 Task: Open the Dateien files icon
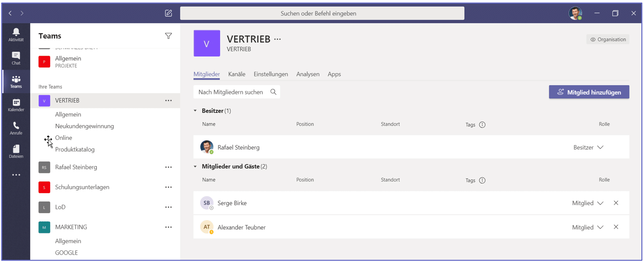tap(16, 151)
